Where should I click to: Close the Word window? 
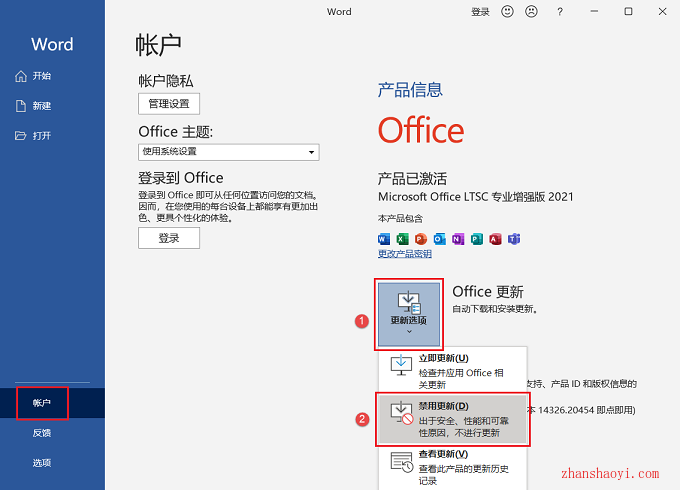662,12
